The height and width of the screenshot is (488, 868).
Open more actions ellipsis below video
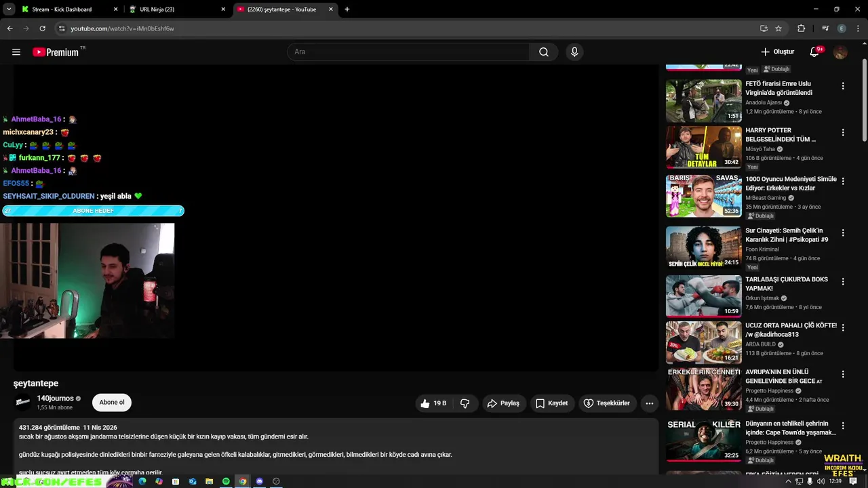[x=650, y=403]
